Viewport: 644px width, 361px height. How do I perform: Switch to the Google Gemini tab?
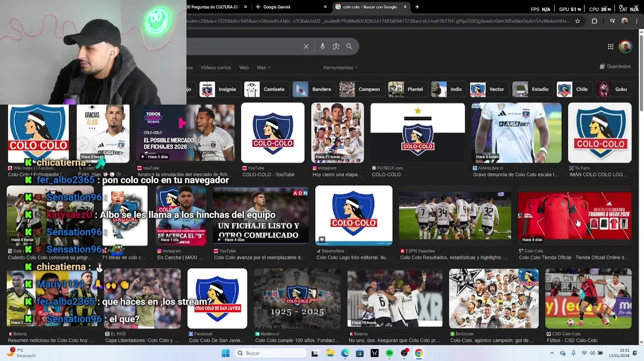290,7
